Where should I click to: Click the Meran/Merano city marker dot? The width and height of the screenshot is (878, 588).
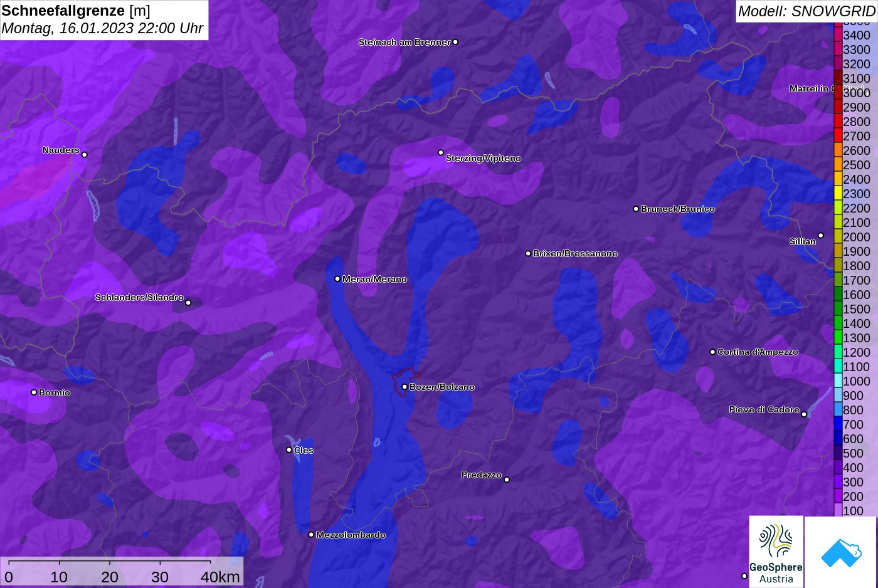coord(337,279)
